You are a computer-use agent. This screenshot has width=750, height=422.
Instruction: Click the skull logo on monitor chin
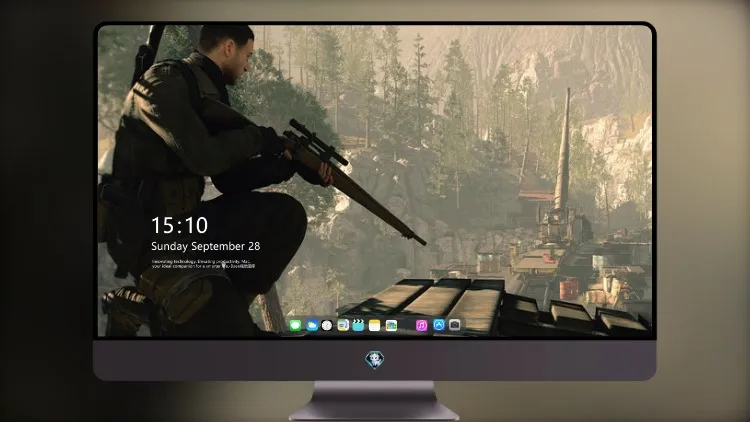pos(375,360)
